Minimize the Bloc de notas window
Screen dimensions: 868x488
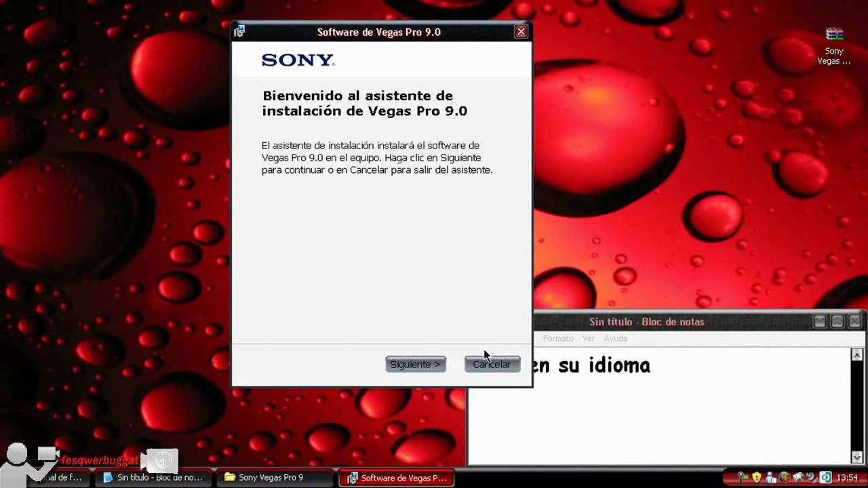click(x=820, y=321)
